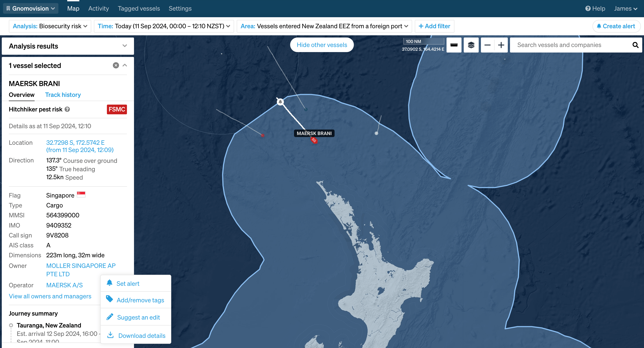This screenshot has height=348, width=644.
Task: Choose Suggest an edit option
Action: 136,317
